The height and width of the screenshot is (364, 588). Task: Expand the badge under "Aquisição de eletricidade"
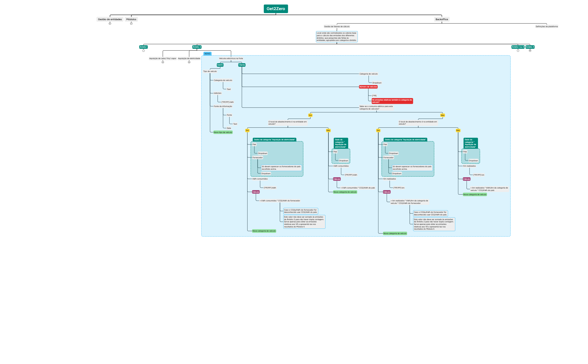click(x=189, y=62)
